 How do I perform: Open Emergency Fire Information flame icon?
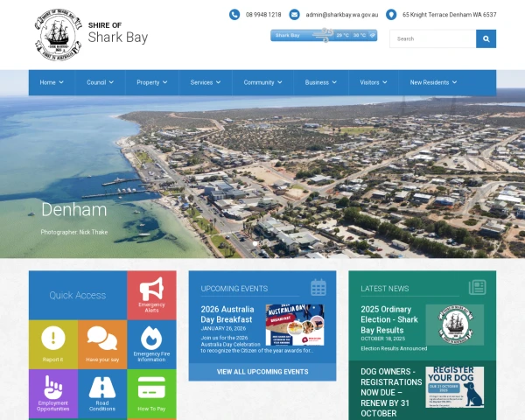151,337
